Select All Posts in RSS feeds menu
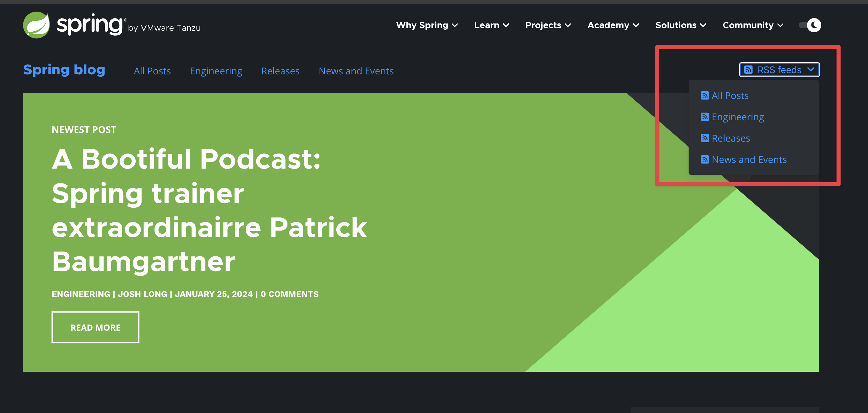 (730, 96)
